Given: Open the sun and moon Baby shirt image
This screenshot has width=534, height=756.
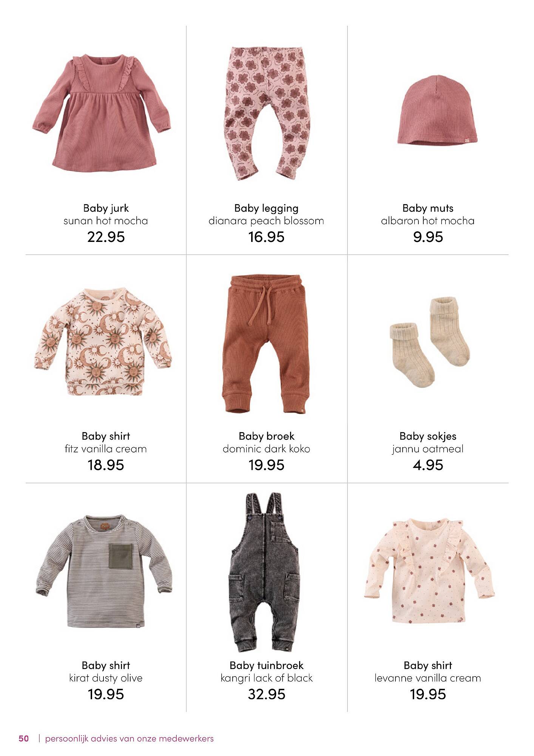Looking at the screenshot, I should (x=103, y=342).
